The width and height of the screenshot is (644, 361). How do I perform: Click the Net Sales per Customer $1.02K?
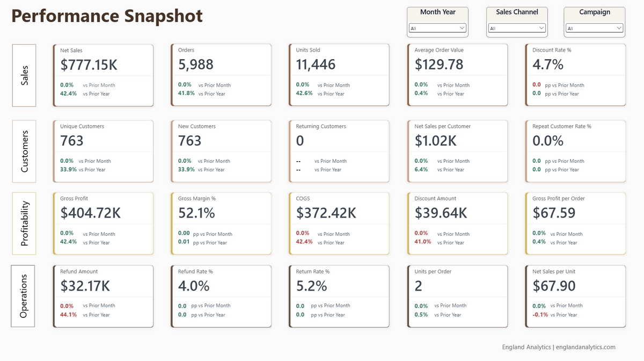click(x=436, y=141)
